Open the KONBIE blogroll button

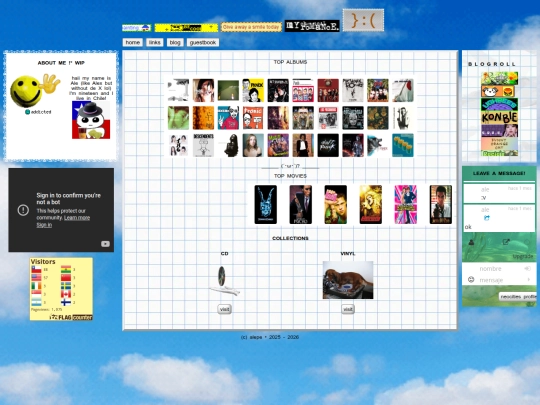(499, 117)
